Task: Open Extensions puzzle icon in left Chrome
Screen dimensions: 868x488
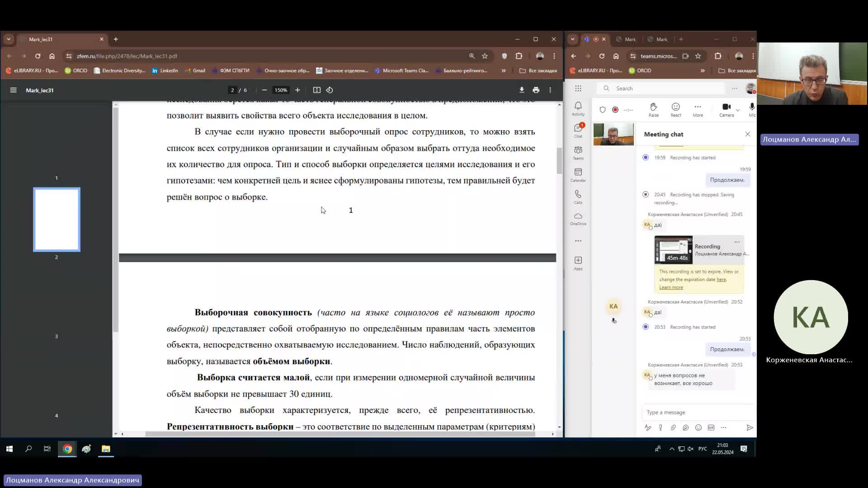Action: click(519, 56)
